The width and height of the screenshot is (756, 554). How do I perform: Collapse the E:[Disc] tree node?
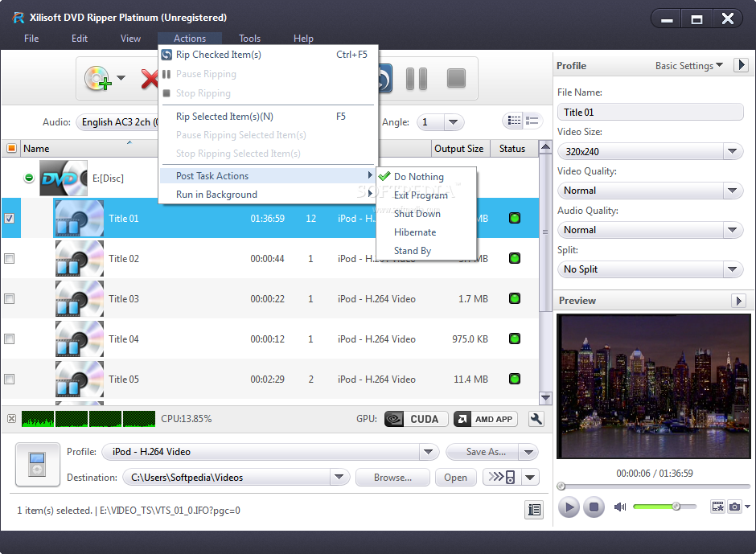[x=29, y=178]
